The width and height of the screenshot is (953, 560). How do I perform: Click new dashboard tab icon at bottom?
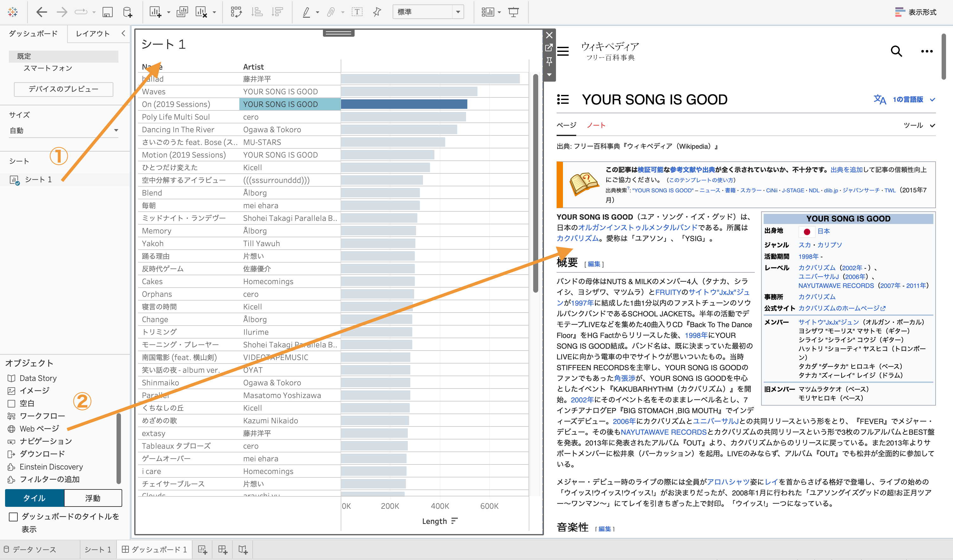click(x=222, y=550)
